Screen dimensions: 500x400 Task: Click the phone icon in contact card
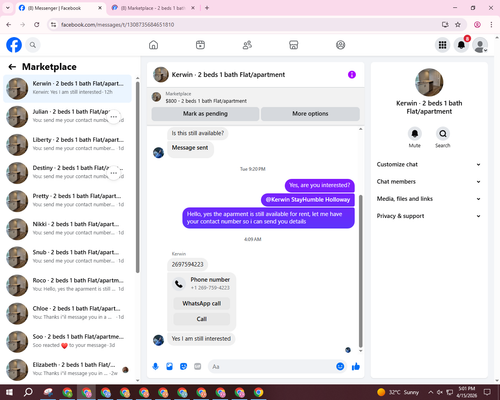click(x=179, y=284)
